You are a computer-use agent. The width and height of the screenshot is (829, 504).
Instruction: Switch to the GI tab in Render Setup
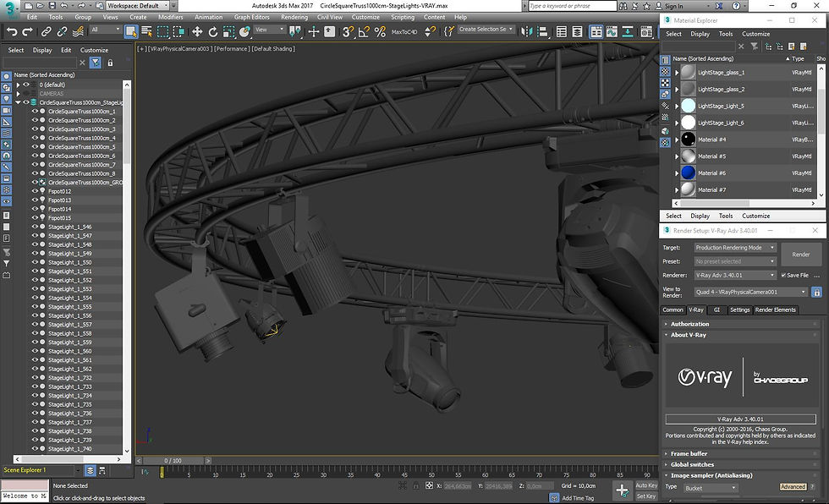pos(716,310)
